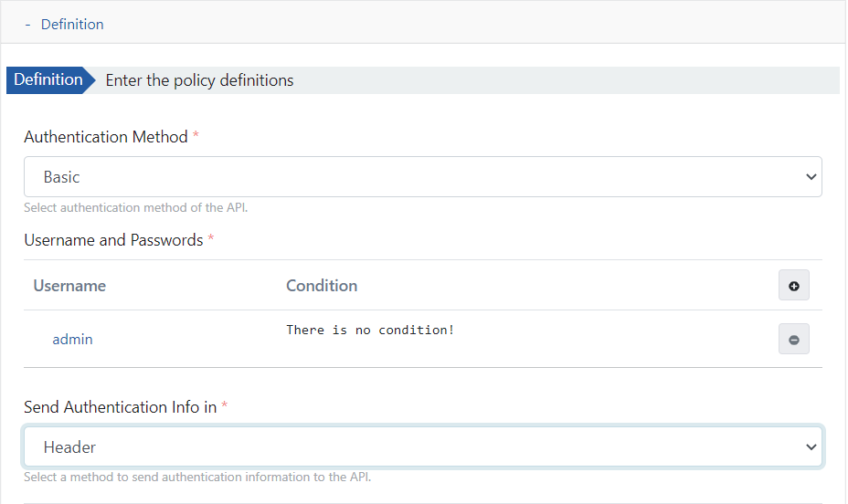
Task: Click the Authentication Method dropdown chevron arrow
Action: click(811, 177)
